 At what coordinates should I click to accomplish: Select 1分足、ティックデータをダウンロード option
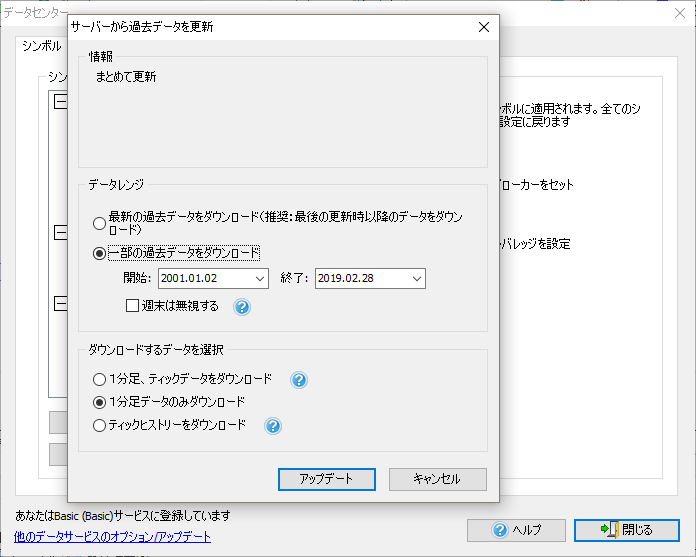99,380
